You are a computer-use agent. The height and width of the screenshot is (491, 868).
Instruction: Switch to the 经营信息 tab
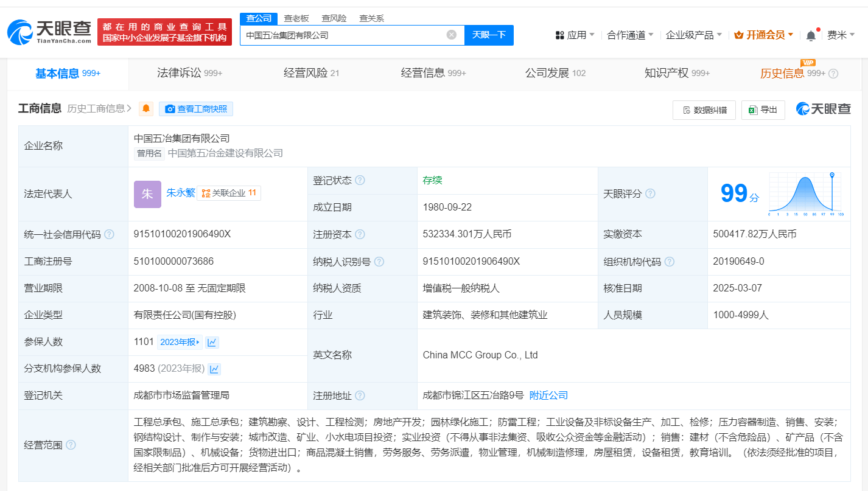pyautogui.click(x=433, y=74)
